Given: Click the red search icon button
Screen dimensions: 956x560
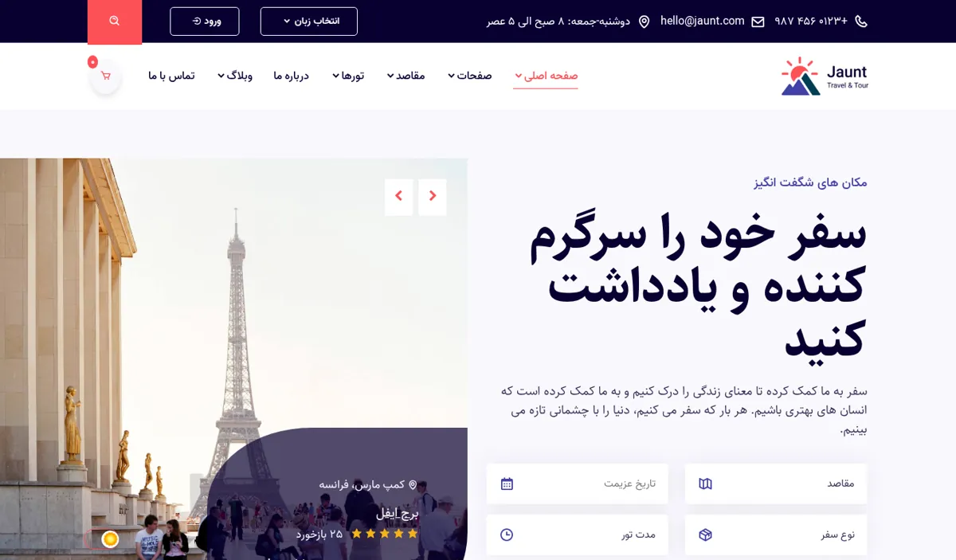Looking at the screenshot, I should point(115,22).
